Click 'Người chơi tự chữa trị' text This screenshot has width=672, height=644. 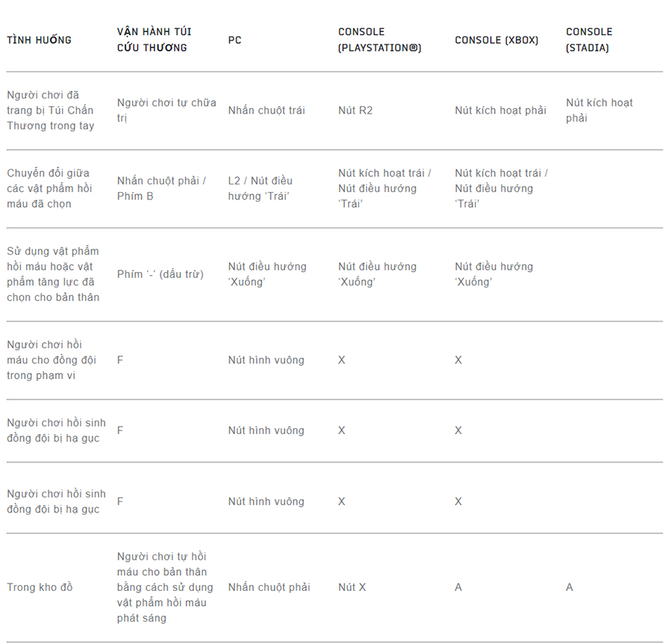tap(167, 110)
